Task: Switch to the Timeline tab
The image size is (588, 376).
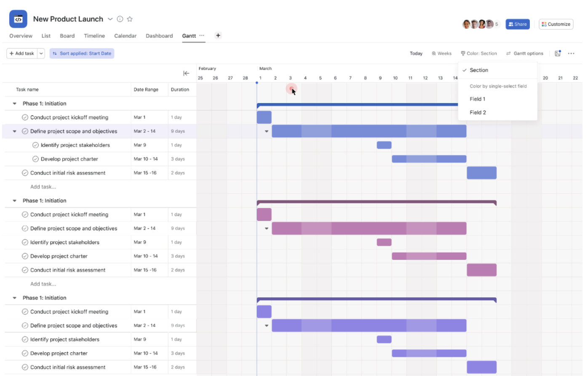Action: 94,36
